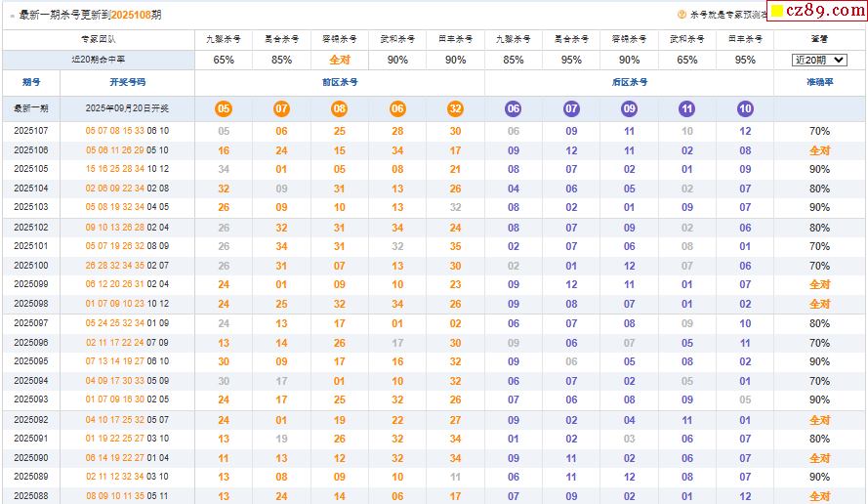Click the 准确率 column header
This screenshot has width=868, height=504.
click(x=820, y=82)
